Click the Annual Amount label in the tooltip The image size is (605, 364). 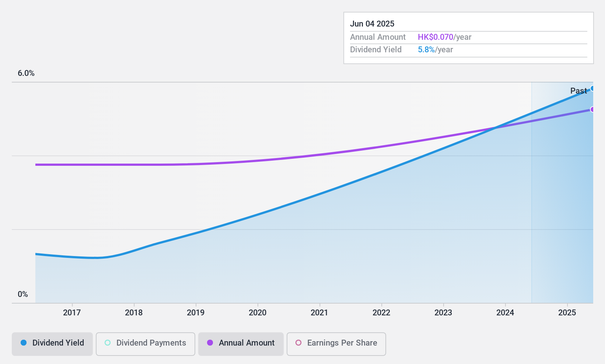click(378, 37)
